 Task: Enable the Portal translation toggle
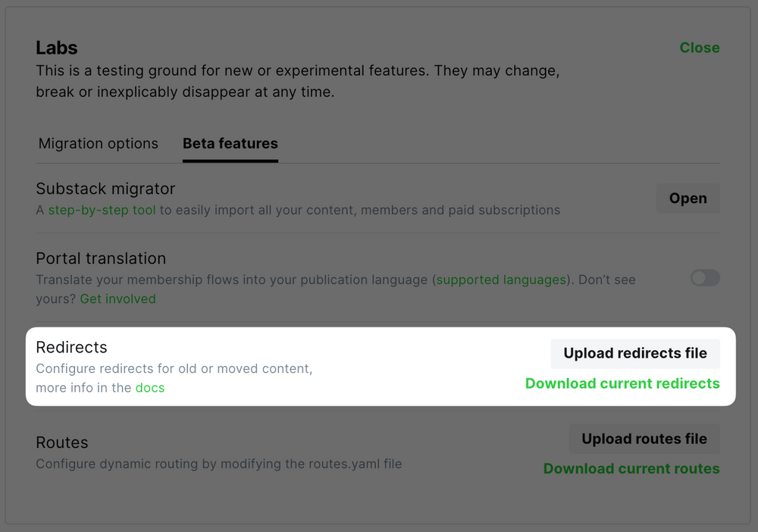(x=704, y=278)
